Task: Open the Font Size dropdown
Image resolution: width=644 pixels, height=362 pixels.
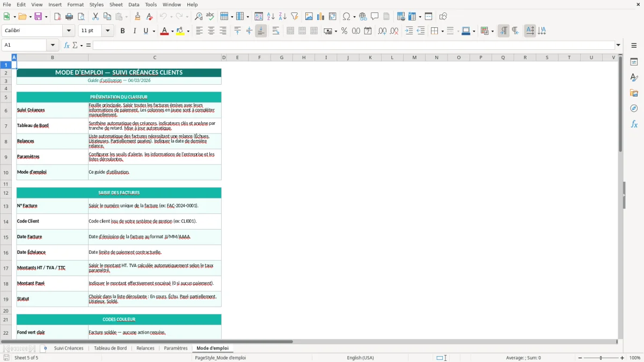Action: 107,31
